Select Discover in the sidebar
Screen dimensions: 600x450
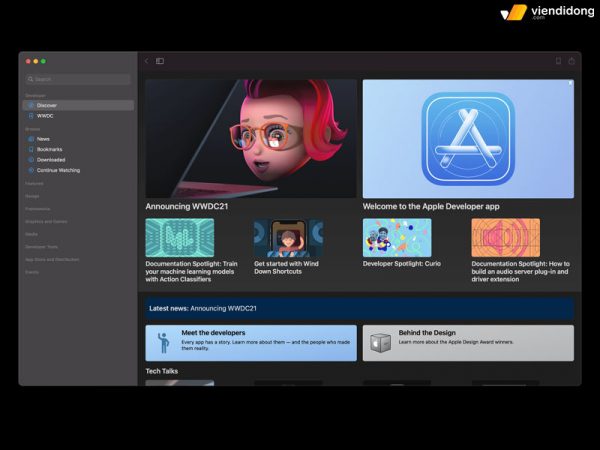pos(48,105)
